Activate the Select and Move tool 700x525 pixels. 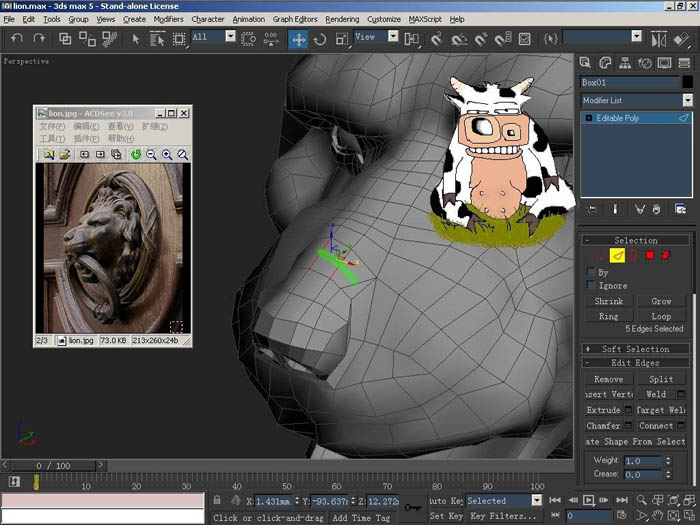click(298, 39)
